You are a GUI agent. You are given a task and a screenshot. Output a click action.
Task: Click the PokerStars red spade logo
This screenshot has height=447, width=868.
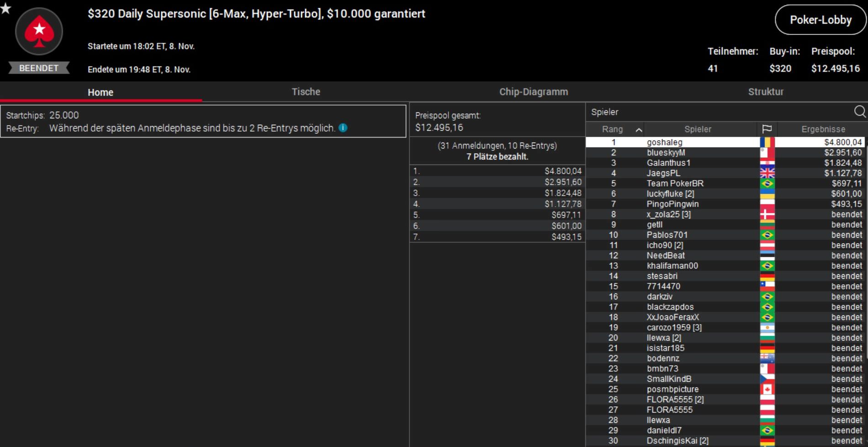[39, 31]
